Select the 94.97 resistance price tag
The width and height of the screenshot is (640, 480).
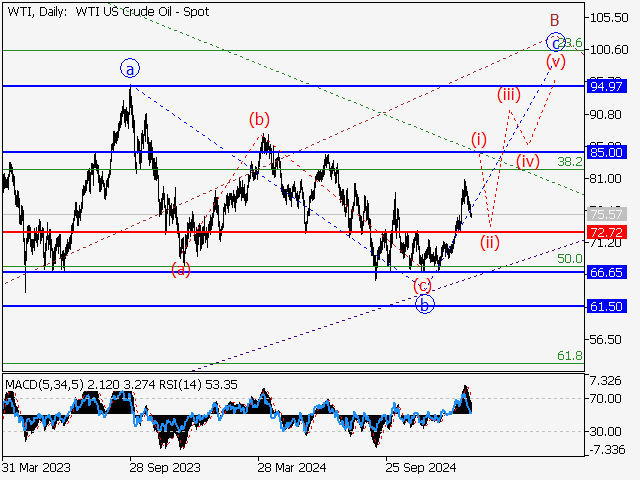[x=608, y=87]
